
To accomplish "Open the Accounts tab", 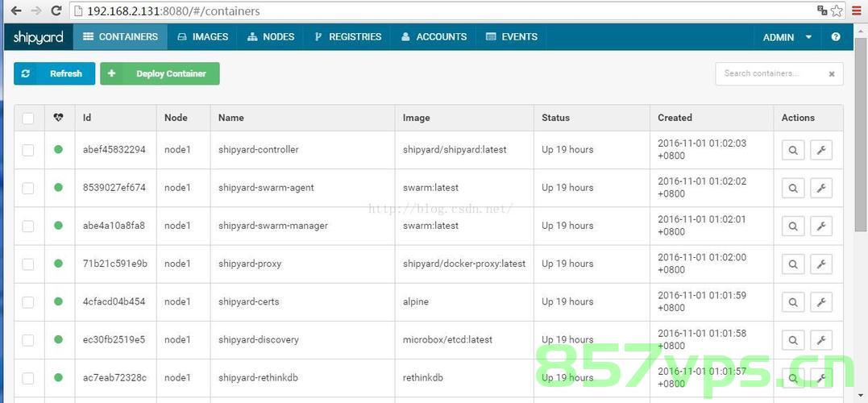I will [x=434, y=37].
